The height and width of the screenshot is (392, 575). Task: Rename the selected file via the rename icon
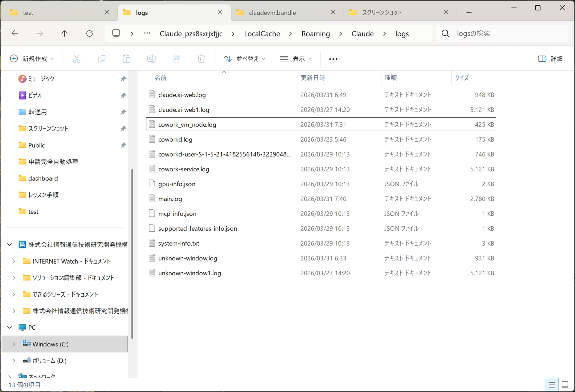[x=152, y=59]
